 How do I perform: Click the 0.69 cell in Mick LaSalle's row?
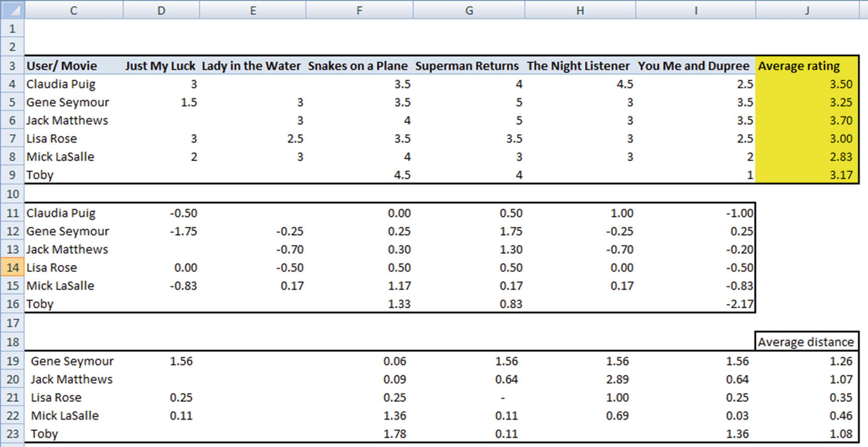(617, 415)
